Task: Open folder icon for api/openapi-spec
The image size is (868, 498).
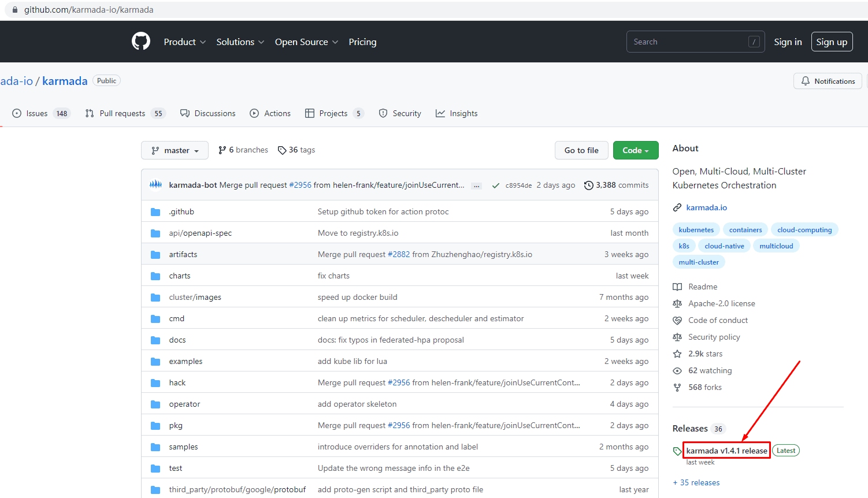Action: point(155,233)
